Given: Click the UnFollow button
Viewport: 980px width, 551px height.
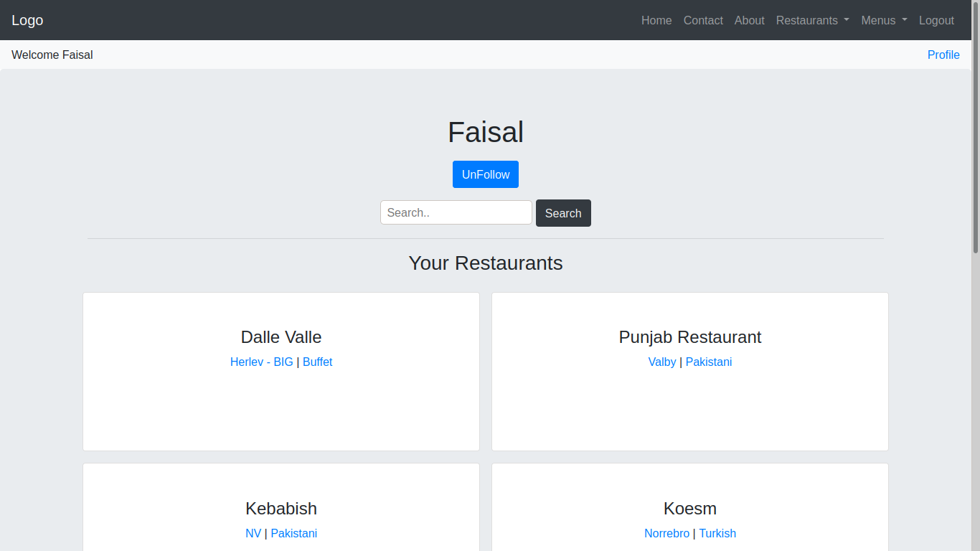Looking at the screenshot, I should point(486,174).
